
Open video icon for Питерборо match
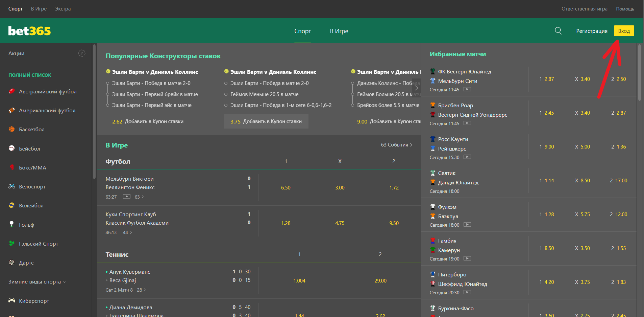pos(467,292)
